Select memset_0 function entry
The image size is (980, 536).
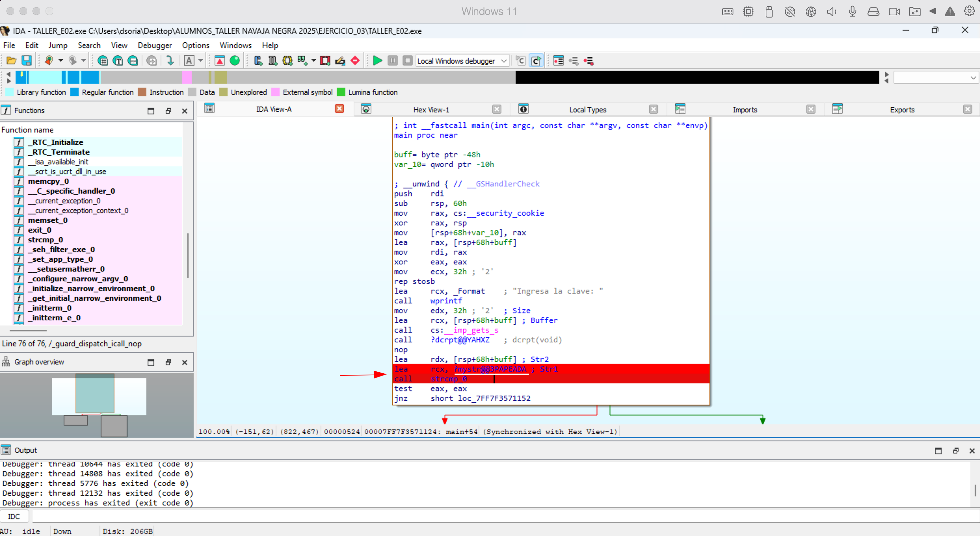tap(47, 220)
